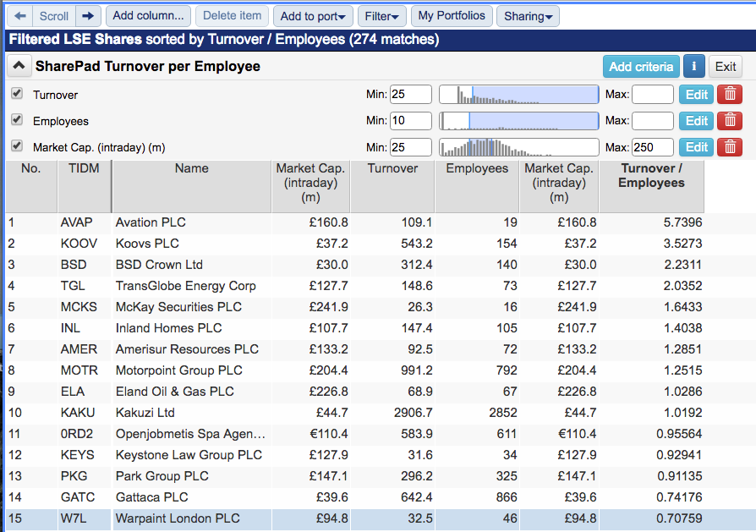Click the 5.7396 Turnover / Employees value
756x532 pixels.
pos(682,222)
